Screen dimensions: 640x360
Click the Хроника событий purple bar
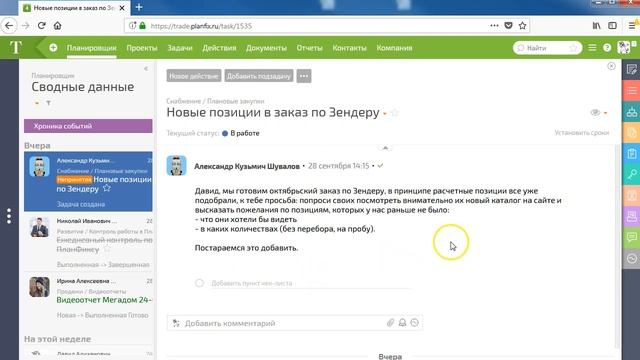(88, 126)
